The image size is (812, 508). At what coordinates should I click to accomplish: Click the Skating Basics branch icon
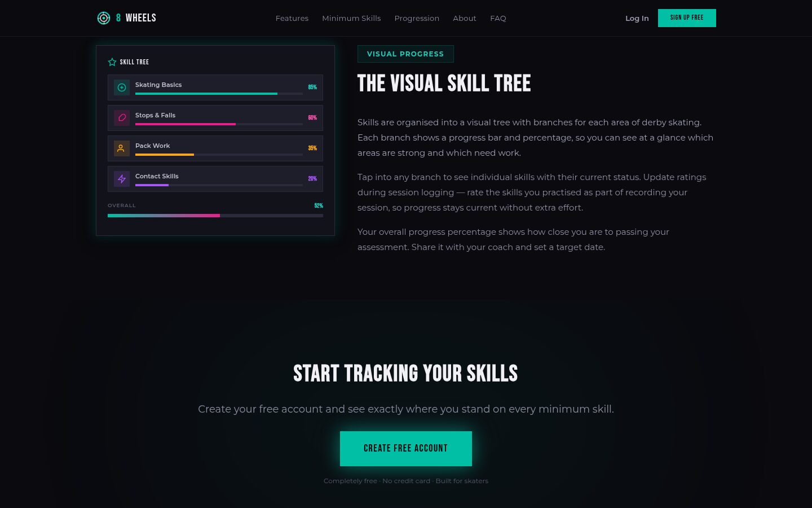click(122, 87)
